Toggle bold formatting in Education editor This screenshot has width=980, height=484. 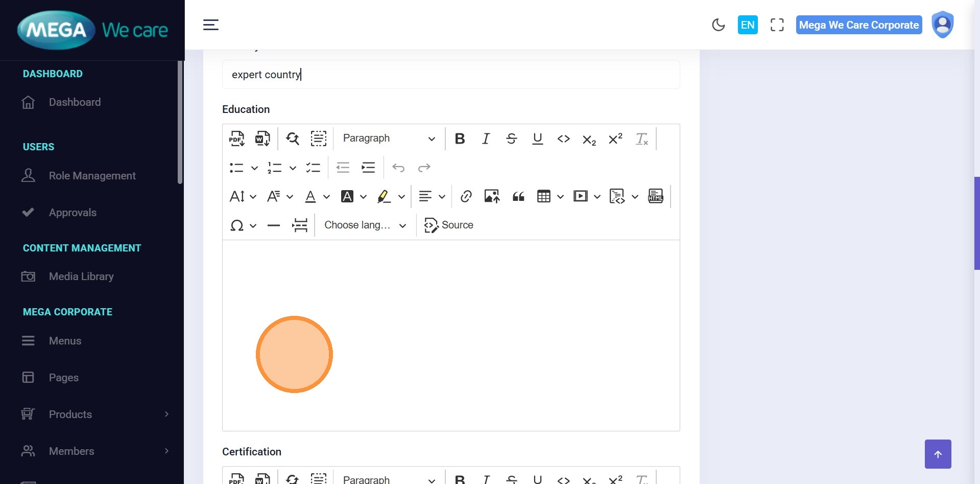pyautogui.click(x=460, y=139)
